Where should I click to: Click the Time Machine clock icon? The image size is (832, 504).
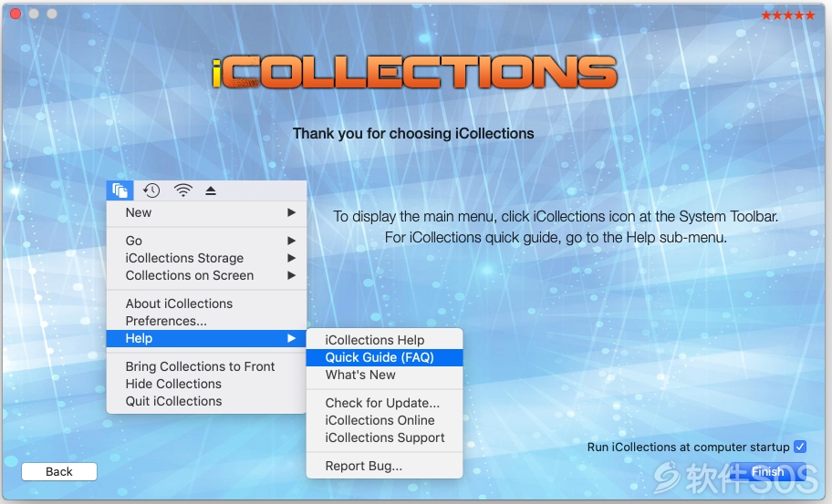tap(151, 190)
